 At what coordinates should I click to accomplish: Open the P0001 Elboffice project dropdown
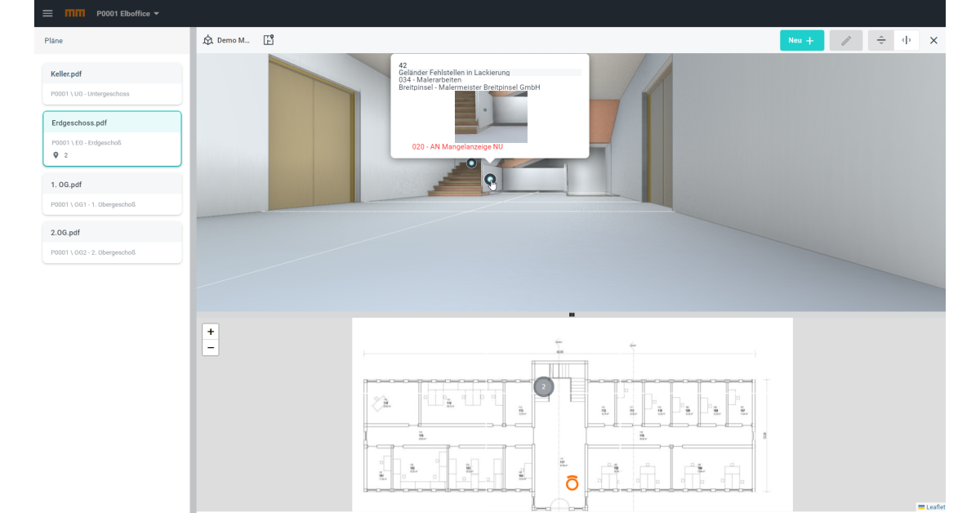[x=127, y=14]
